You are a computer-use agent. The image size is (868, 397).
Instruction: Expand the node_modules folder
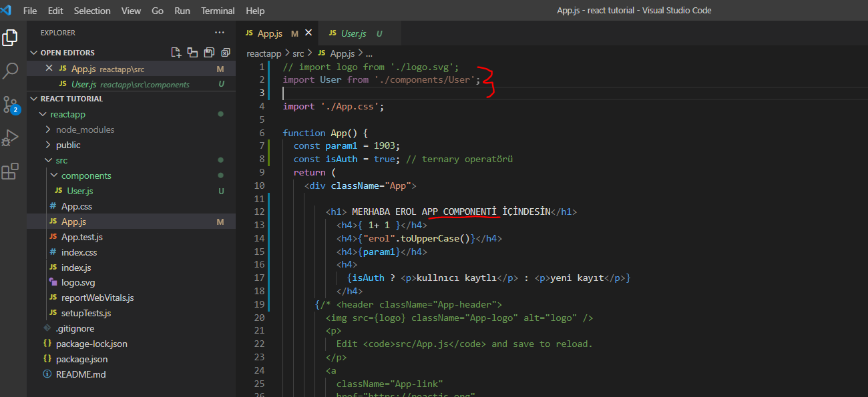(85, 129)
